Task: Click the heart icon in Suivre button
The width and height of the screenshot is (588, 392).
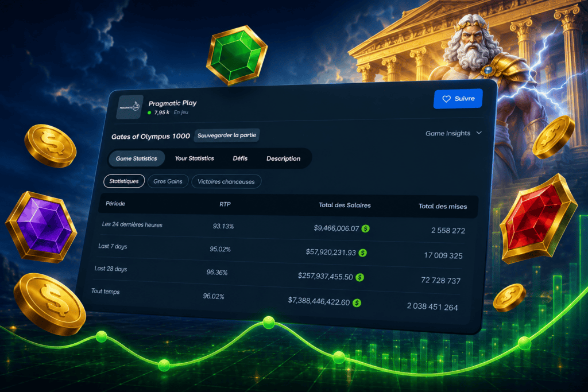Action: tap(446, 99)
